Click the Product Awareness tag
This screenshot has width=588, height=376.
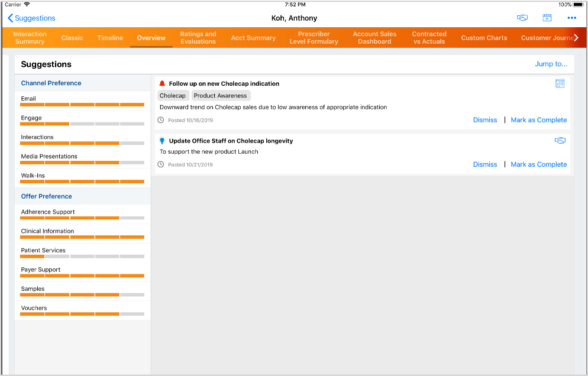(221, 96)
